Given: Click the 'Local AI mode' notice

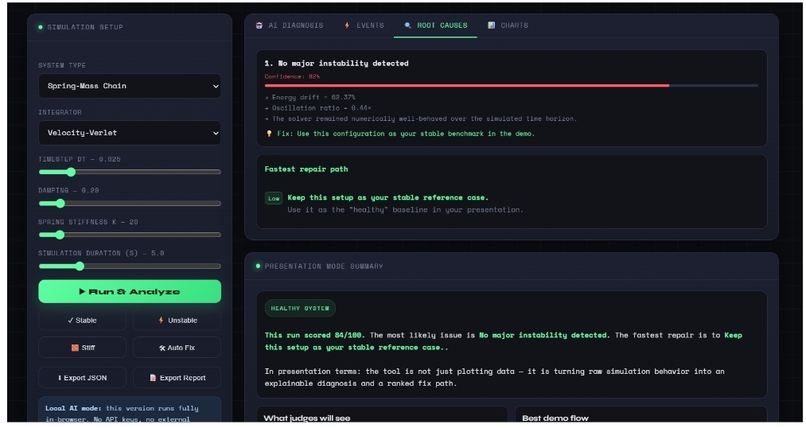Looking at the screenshot, I should (130, 411).
